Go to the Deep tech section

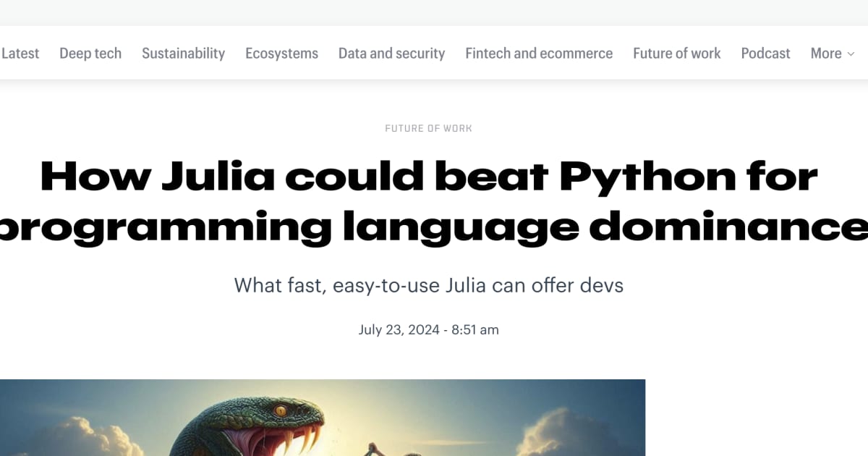click(90, 53)
